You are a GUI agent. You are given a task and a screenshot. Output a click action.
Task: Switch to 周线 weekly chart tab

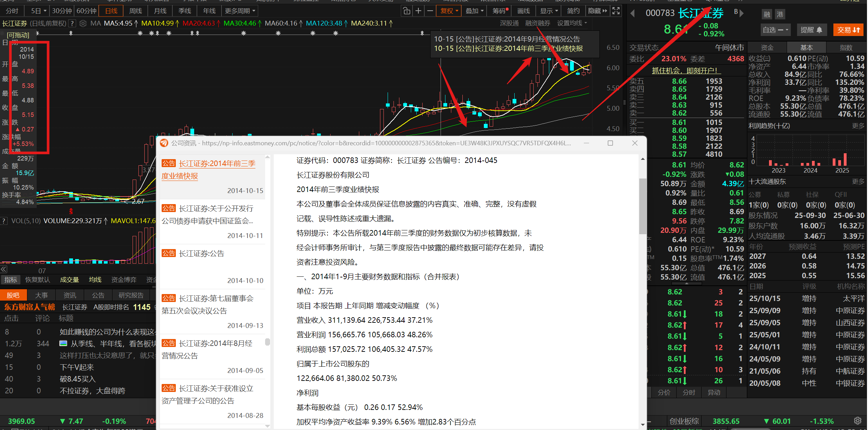135,11
